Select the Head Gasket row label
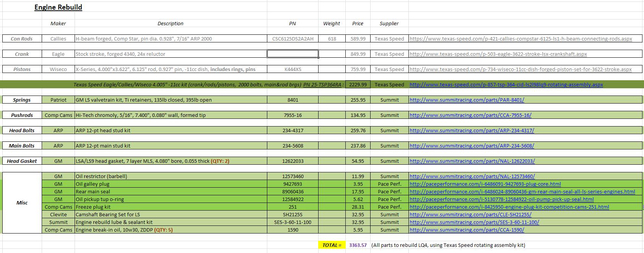Screen dimensions: 644x253 tap(22, 161)
